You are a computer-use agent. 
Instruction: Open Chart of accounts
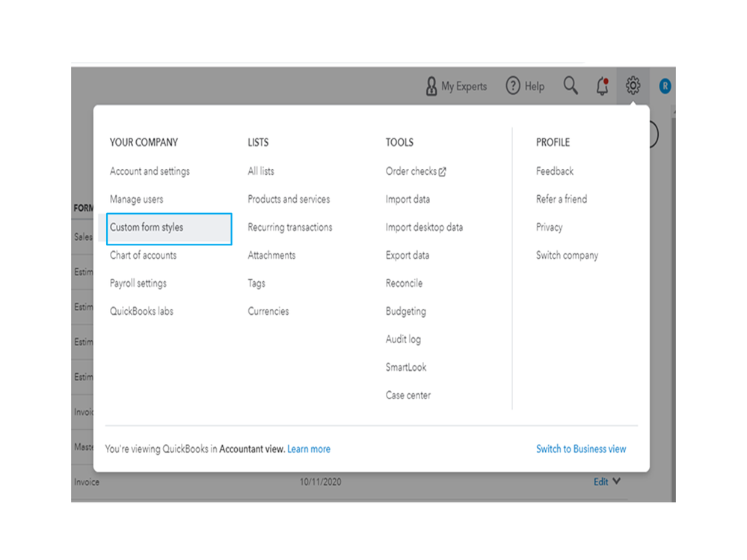[x=143, y=255]
